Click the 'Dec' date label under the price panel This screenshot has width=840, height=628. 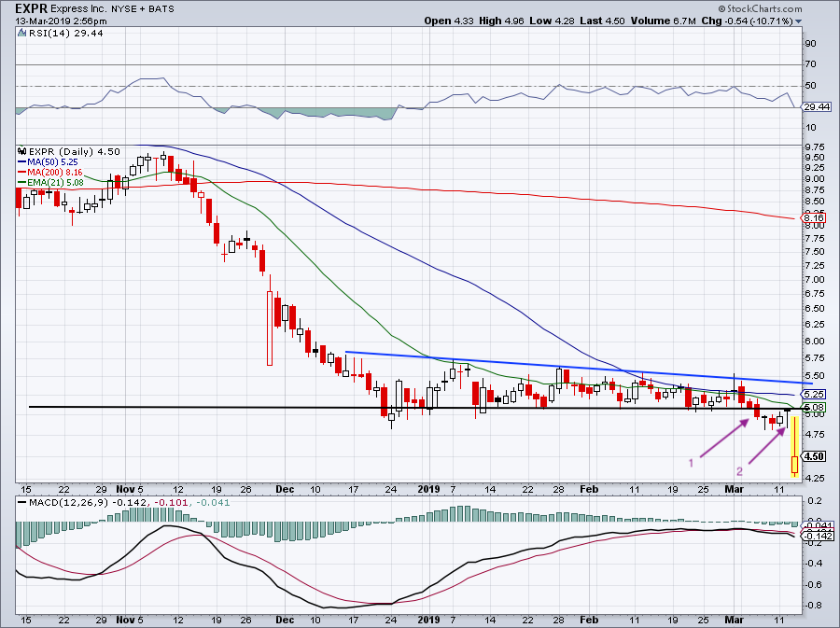click(x=285, y=489)
